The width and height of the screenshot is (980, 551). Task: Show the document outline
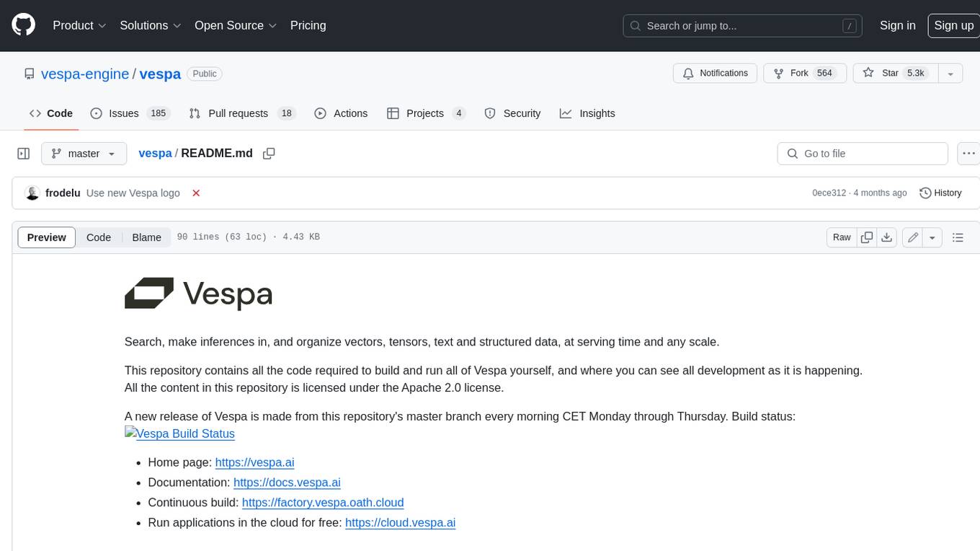[x=958, y=237]
